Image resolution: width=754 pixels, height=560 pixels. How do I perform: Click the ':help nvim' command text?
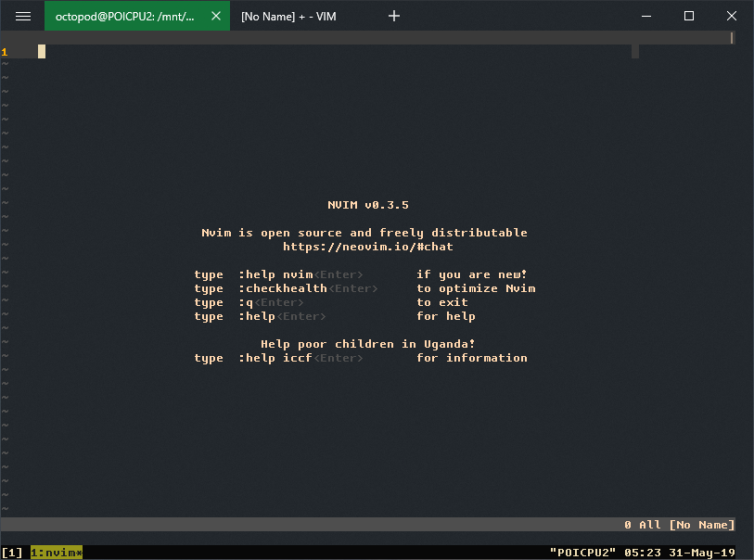275,274
